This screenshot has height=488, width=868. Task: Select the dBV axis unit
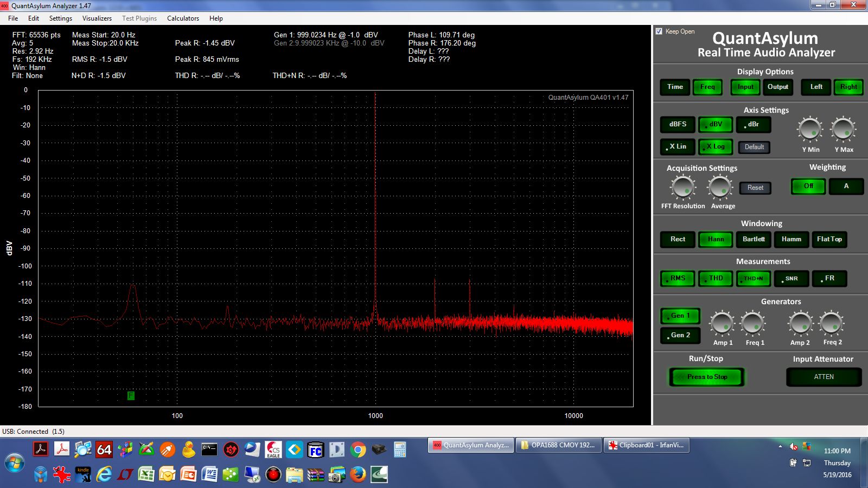pyautogui.click(x=716, y=124)
